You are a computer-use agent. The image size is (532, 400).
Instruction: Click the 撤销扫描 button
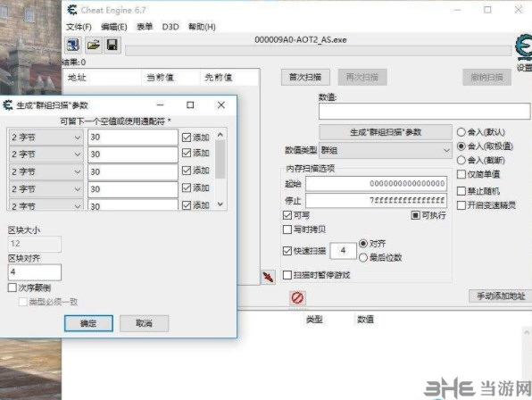tap(486, 78)
